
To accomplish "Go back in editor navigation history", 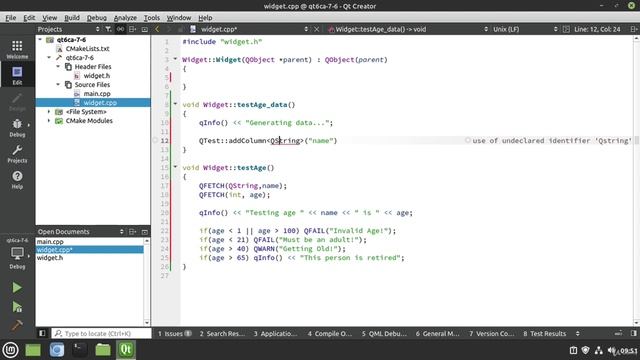I will (157, 29).
